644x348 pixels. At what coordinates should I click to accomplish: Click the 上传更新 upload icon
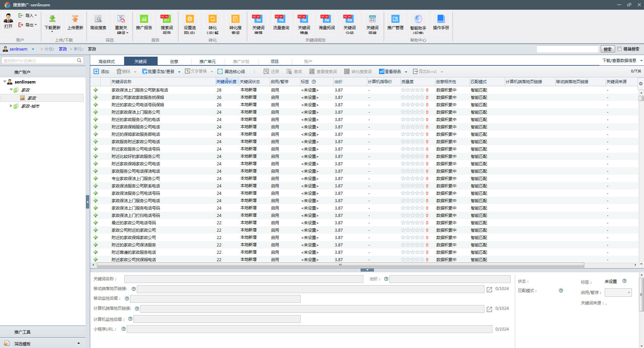tap(75, 19)
